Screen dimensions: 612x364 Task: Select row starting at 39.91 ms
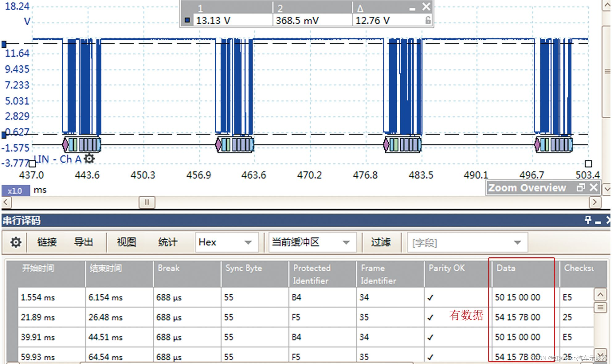306,337
